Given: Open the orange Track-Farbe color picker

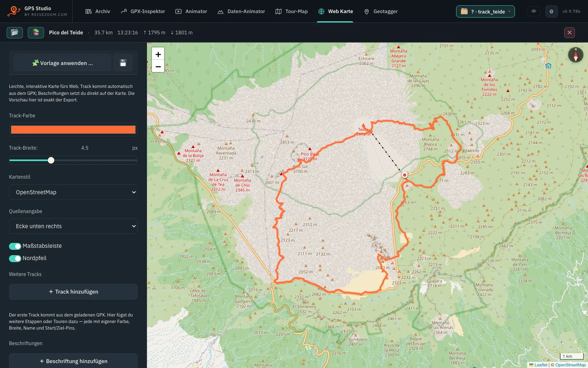Looking at the screenshot, I should click(x=73, y=130).
